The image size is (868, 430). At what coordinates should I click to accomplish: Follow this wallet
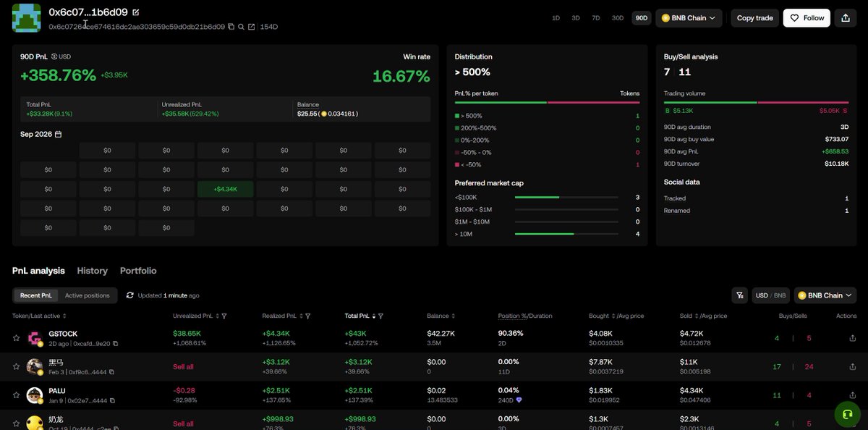(807, 18)
